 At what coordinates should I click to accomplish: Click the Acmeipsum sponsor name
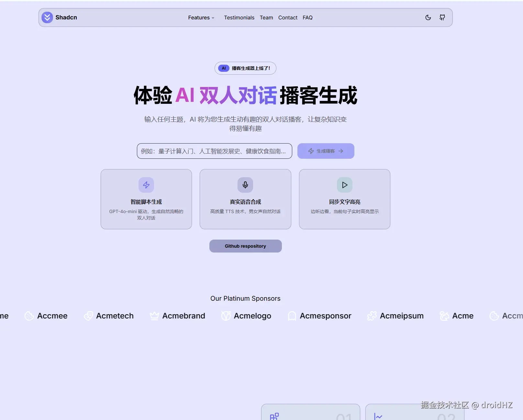402,316
